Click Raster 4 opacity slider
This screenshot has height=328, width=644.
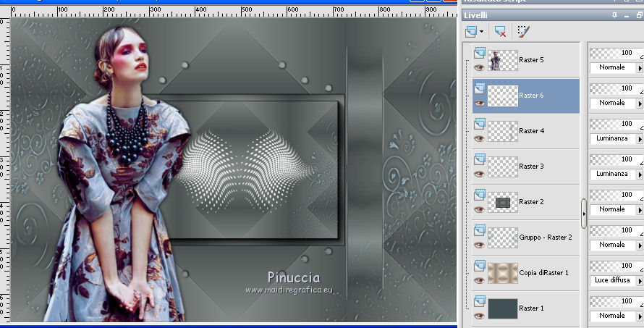pos(617,124)
